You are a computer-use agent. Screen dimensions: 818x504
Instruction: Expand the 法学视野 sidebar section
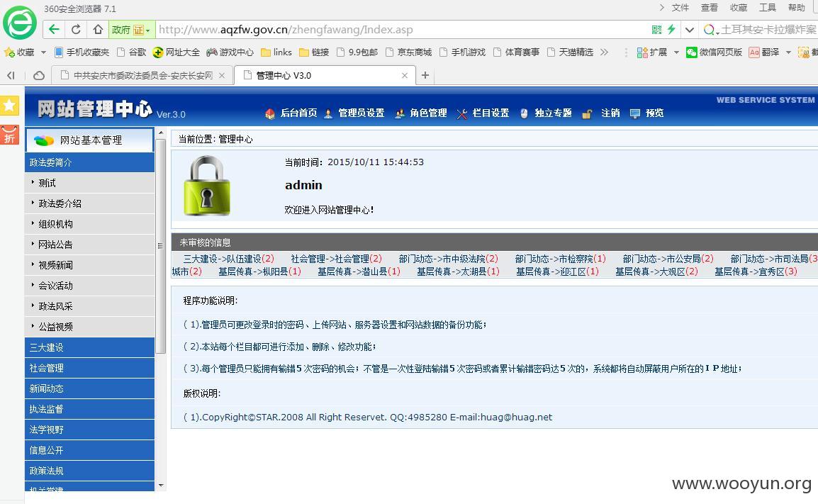[89, 430]
